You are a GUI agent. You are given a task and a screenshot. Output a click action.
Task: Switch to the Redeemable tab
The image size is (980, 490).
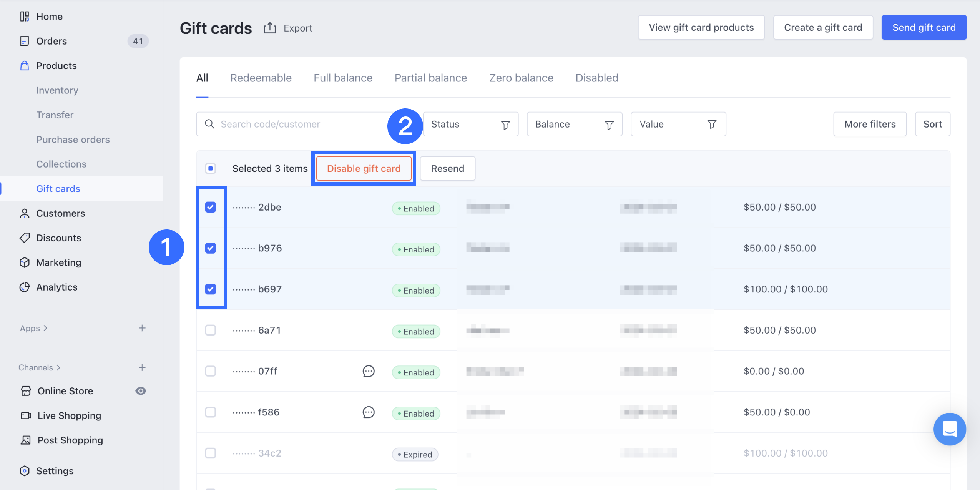pos(261,78)
